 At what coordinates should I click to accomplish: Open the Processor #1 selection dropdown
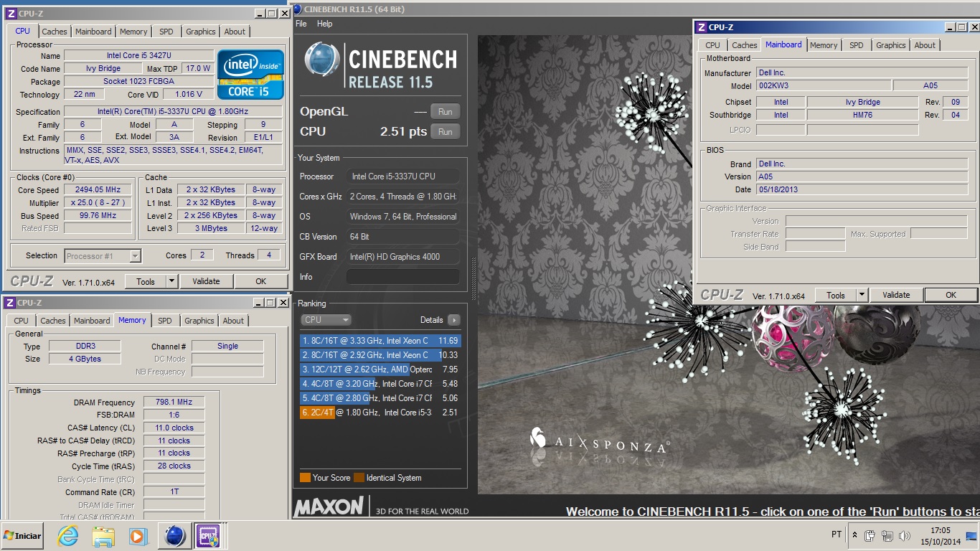(103, 255)
